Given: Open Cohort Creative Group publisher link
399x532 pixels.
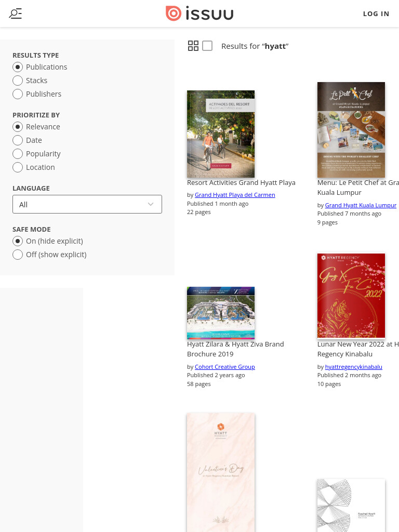Looking at the screenshot, I should pos(224,367).
